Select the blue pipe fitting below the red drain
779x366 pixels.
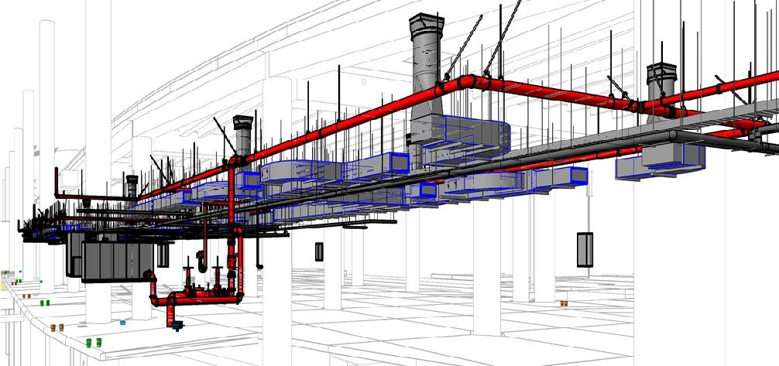pos(176,326)
